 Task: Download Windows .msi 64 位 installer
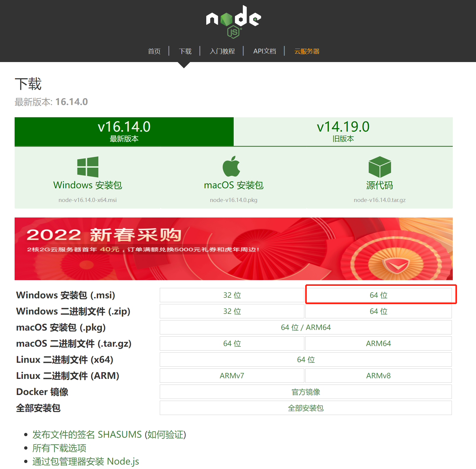coord(379,295)
